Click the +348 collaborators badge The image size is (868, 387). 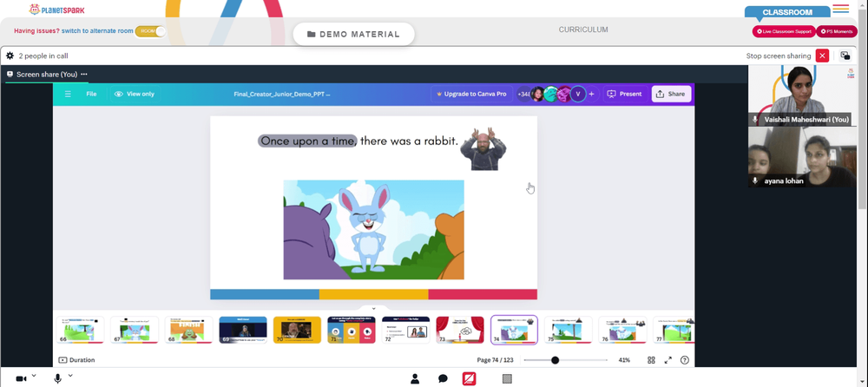(x=522, y=94)
